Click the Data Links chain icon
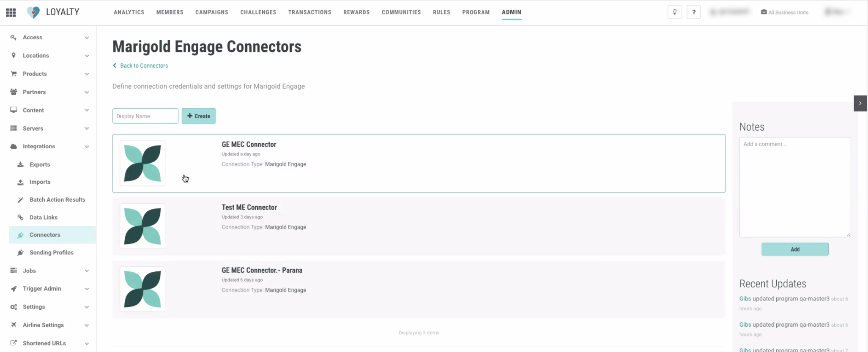The height and width of the screenshot is (352, 868). [x=20, y=217]
